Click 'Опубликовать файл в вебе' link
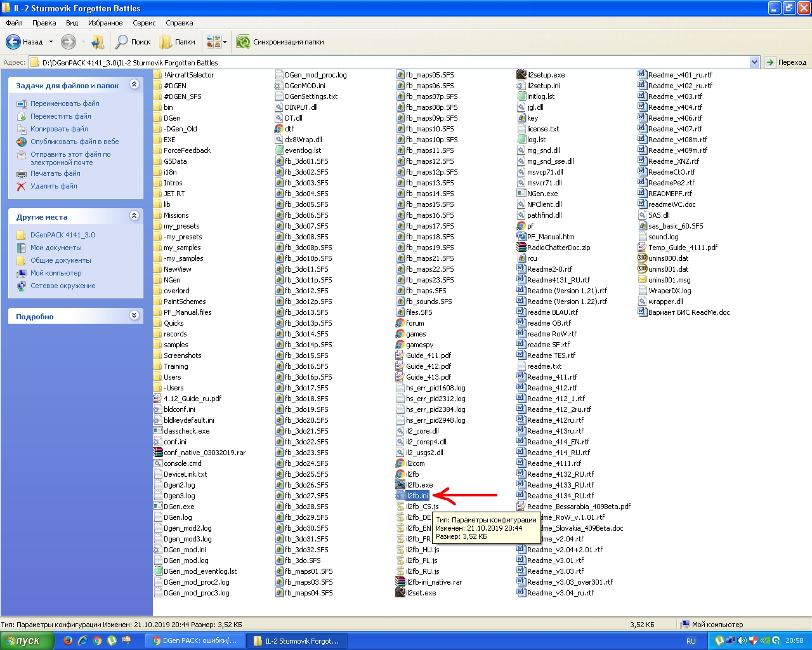Screen dimensions: 812x650 tap(75, 142)
